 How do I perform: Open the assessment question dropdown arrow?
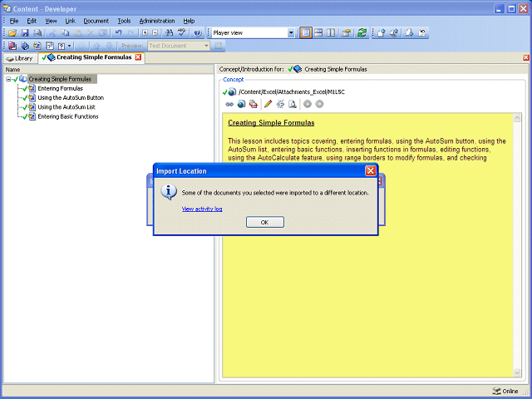pyautogui.click(x=70, y=46)
